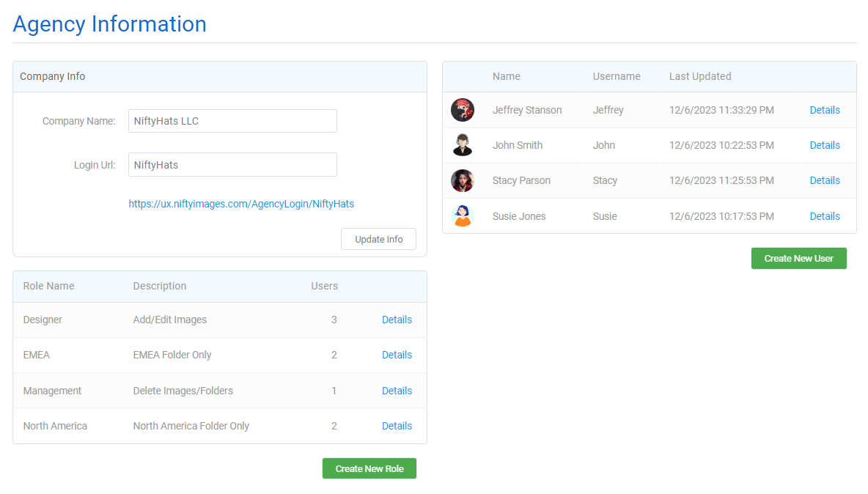Open Details for Stacy Parson
This screenshot has height=494, width=868.
coord(825,180)
